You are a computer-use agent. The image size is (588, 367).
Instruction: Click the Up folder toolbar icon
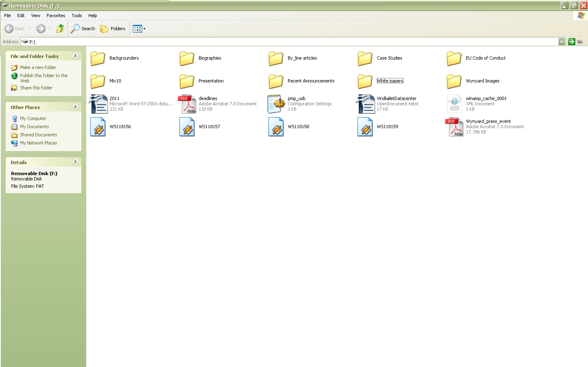(60, 29)
